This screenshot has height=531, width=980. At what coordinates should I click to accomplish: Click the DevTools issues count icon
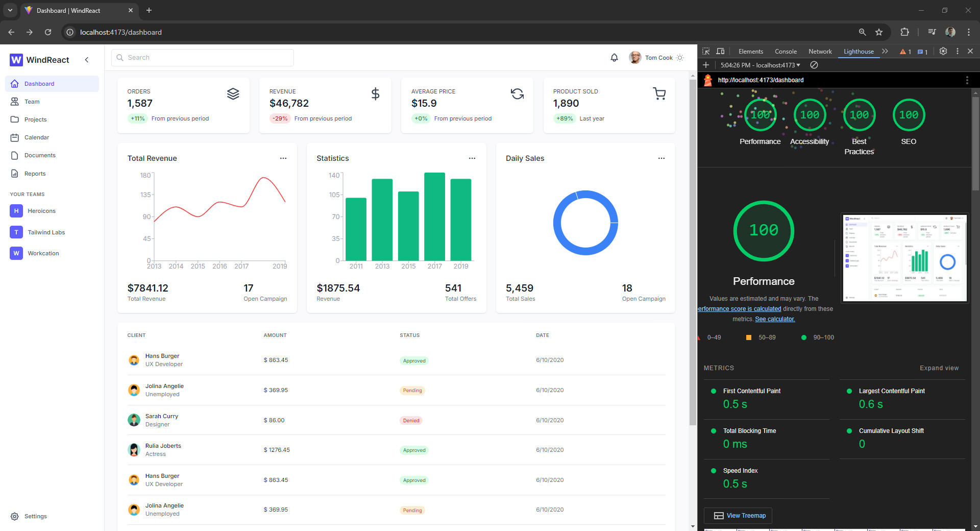tap(922, 52)
